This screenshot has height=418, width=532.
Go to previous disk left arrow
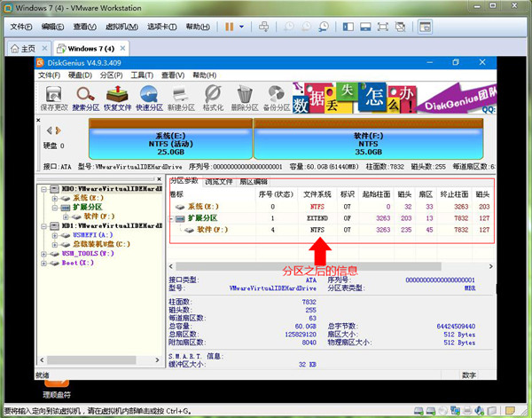pos(49,130)
